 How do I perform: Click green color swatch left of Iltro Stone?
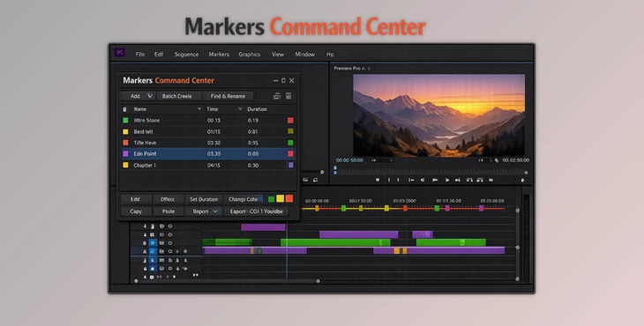point(125,120)
